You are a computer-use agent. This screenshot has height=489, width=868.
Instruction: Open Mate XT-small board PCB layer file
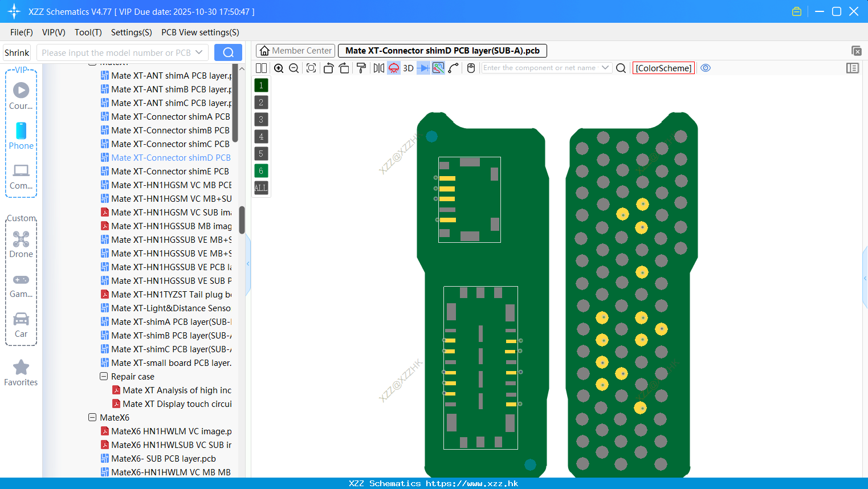pos(166,363)
